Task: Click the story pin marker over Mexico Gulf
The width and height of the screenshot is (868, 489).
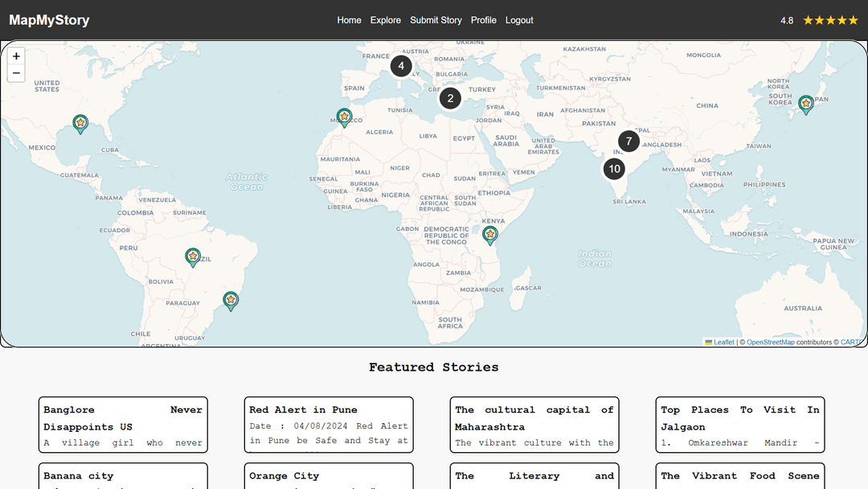Action: (x=80, y=124)
